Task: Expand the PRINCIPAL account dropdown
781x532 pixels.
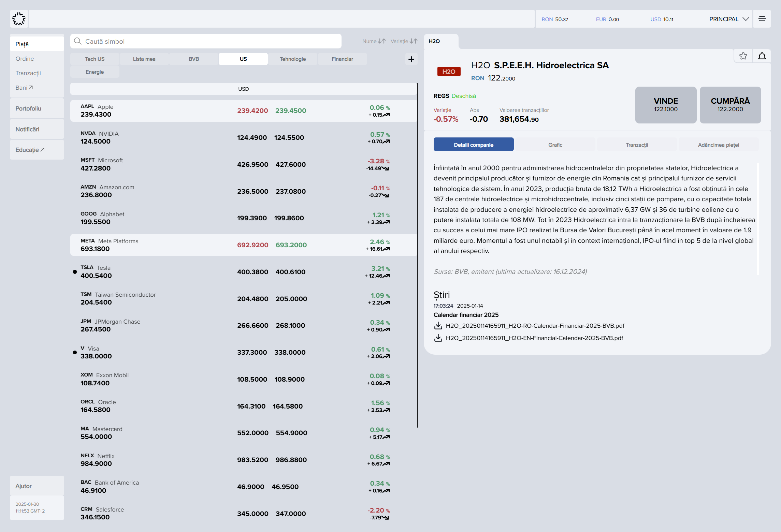Action: click(x=729, y=19)
